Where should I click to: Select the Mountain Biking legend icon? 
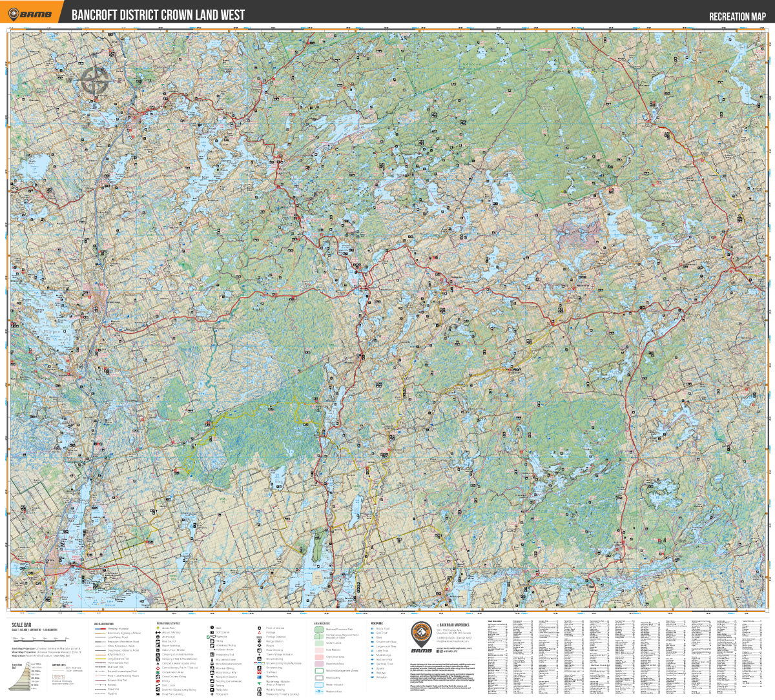coord(211,668)
